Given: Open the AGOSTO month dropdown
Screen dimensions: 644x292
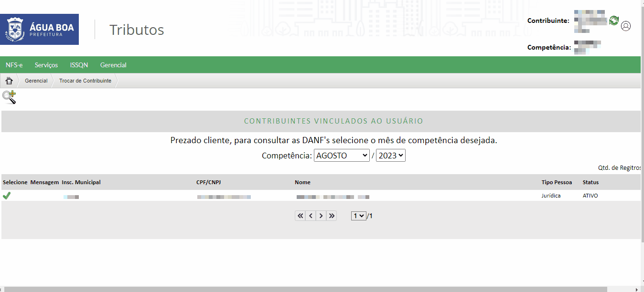Looking at the screenshot, I should tap(342, 156).
